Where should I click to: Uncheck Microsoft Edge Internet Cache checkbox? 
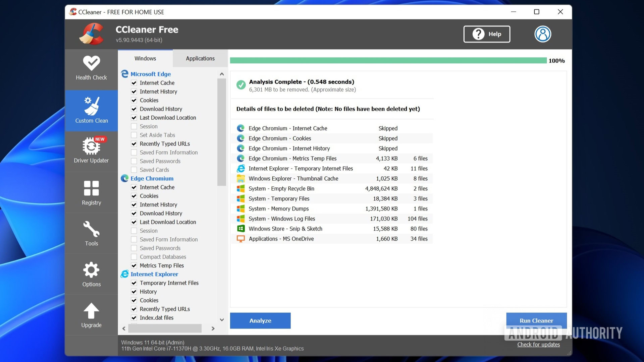point(134,83)
